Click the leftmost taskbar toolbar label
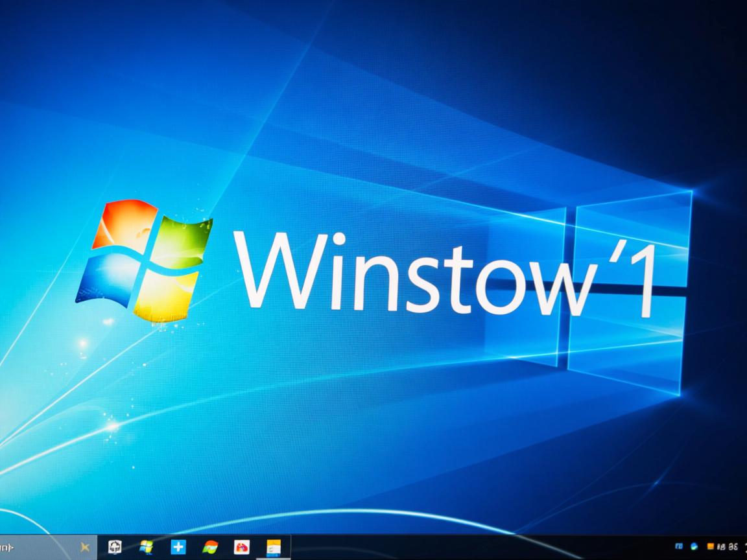Viewport: 747px width, 560px height. 6,546
